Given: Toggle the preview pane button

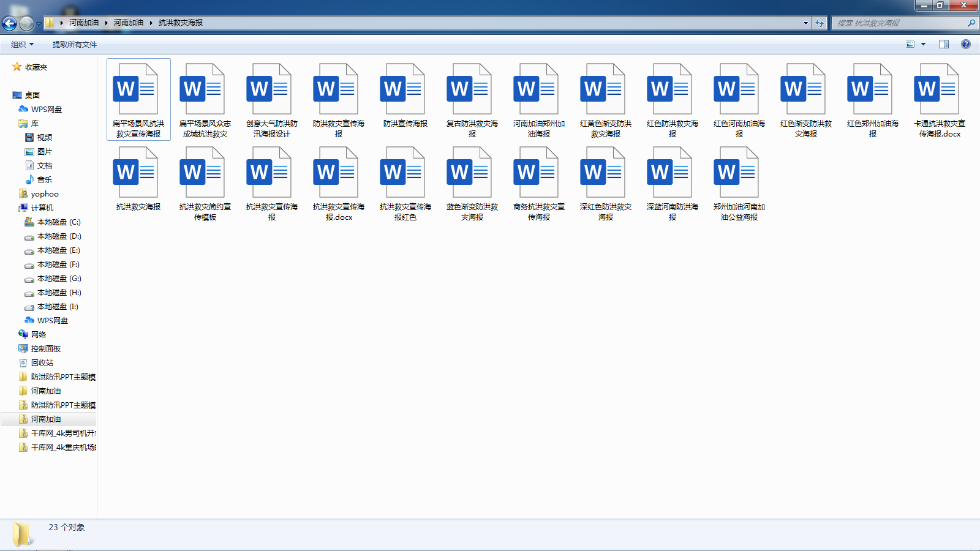Looking at the screenshot, I should [x=944, y=44].
